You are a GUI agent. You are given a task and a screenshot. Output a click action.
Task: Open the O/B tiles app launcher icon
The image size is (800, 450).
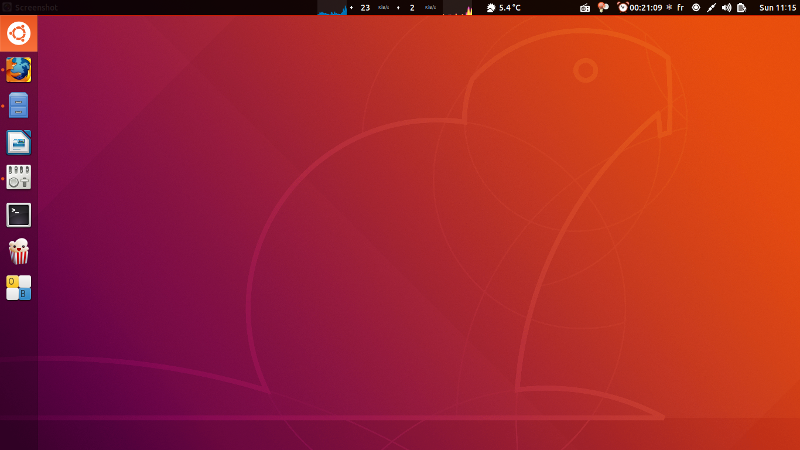[x=18, y=288]
